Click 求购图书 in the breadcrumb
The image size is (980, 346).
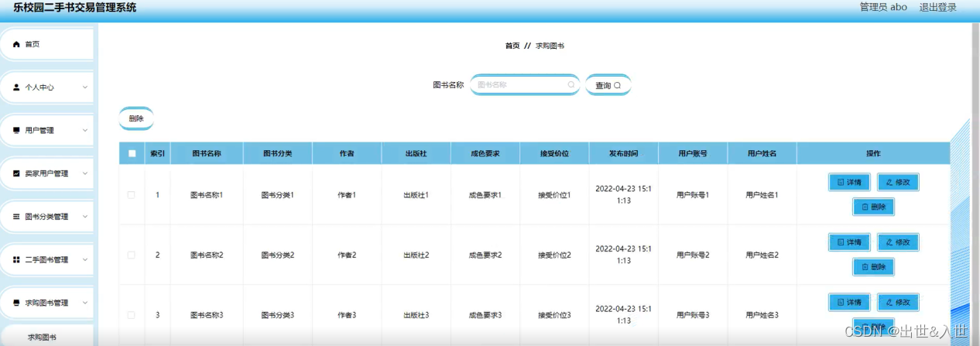point(550,46)
